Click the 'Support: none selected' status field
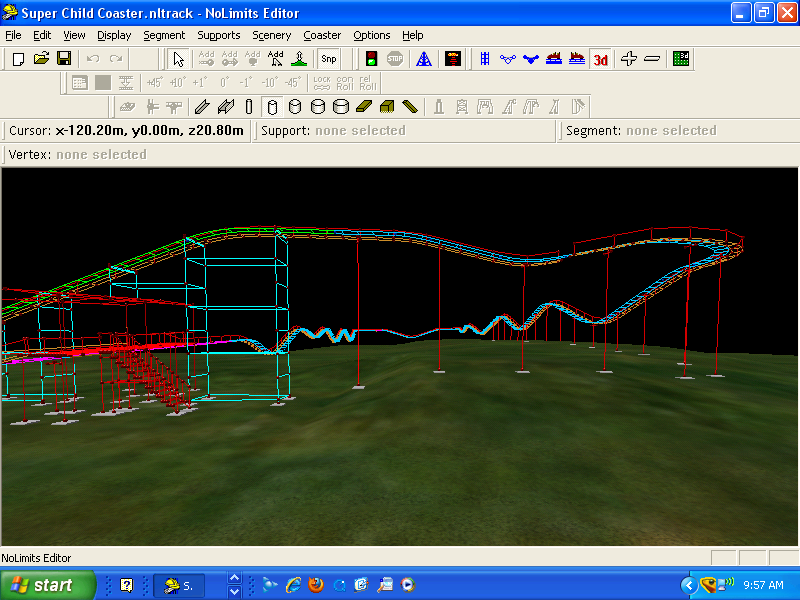 [x=405, y=131]
